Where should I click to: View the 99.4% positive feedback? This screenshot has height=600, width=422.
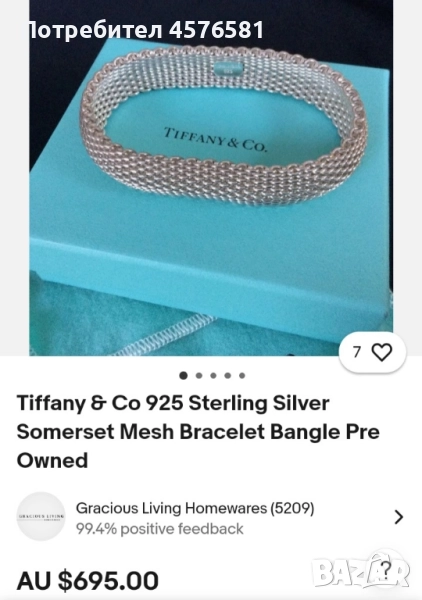click(x=160, y=529)
